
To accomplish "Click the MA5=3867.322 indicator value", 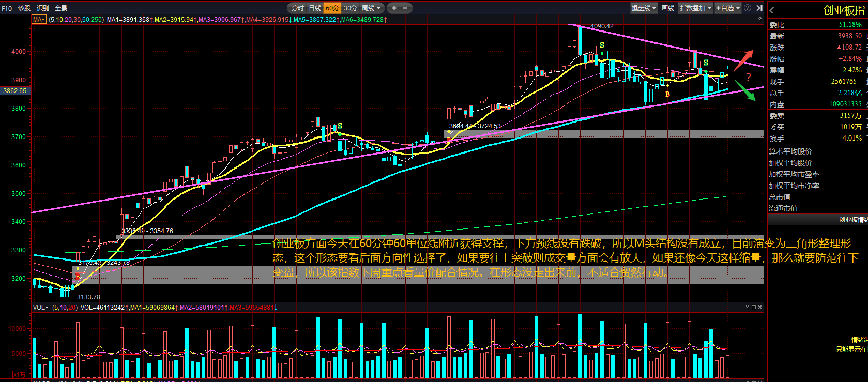I will click(316, 20).
